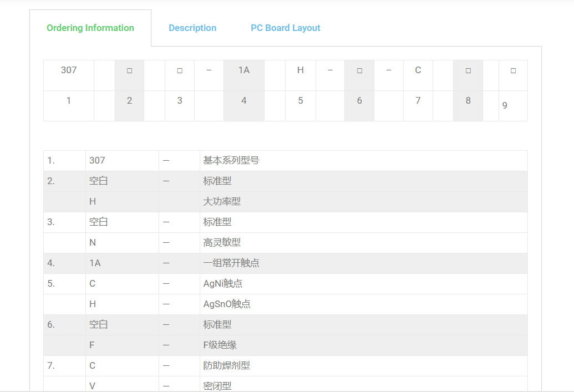Viewport: 574px width, 392px height.
Task: Click row number 6. in details table
Action: 51,324
